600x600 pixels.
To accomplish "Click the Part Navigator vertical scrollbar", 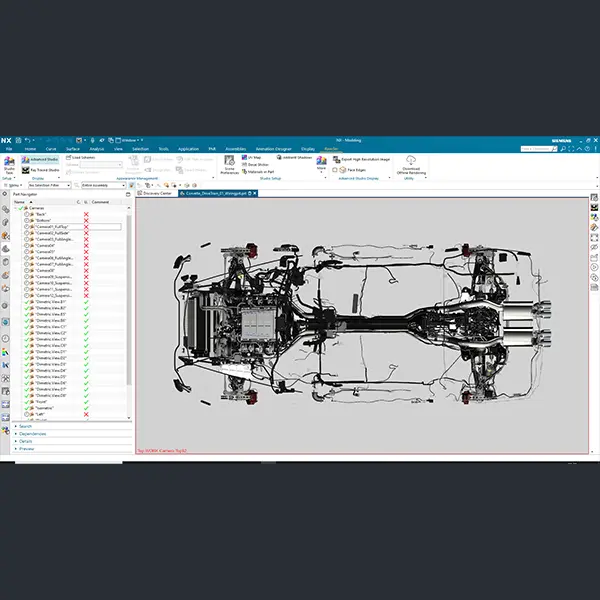I will click(128, 300).
